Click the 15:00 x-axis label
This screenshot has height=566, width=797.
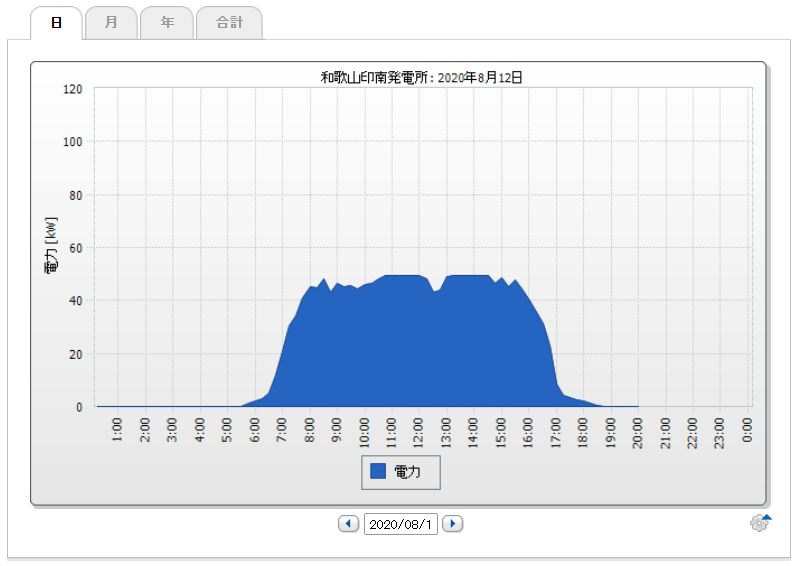(500, 433)
